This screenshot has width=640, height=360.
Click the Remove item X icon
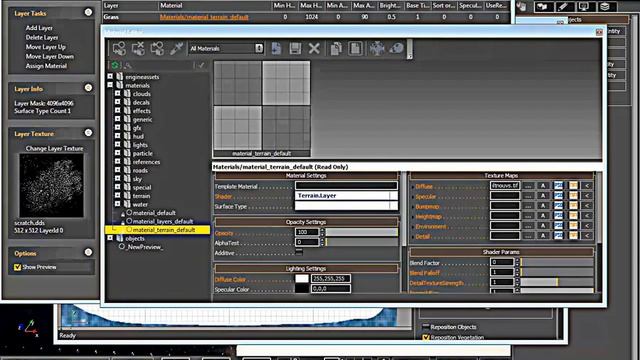tap(314, 49)
